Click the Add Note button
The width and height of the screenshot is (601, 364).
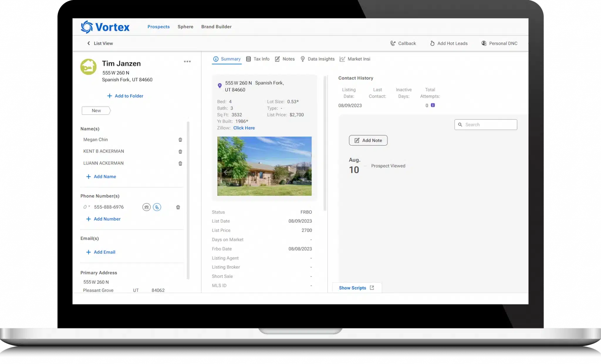coord(368,140)
